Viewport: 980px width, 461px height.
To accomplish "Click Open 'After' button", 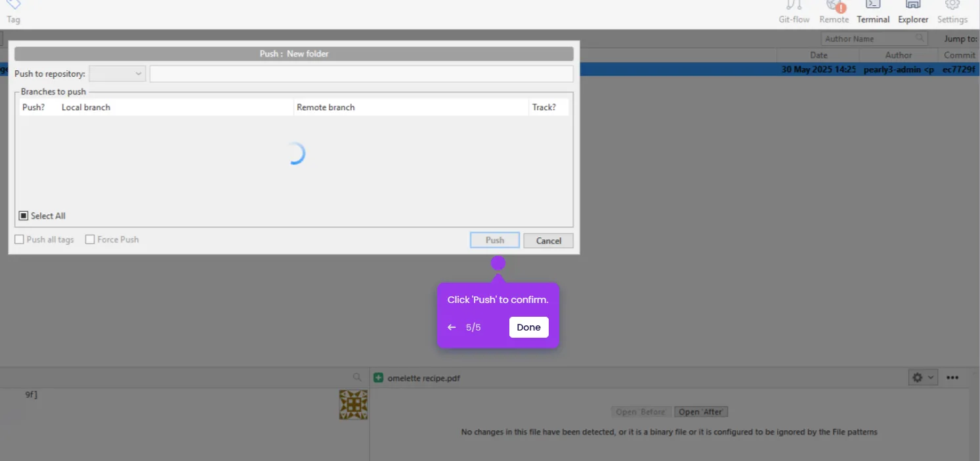I will [x=702, y=412].
